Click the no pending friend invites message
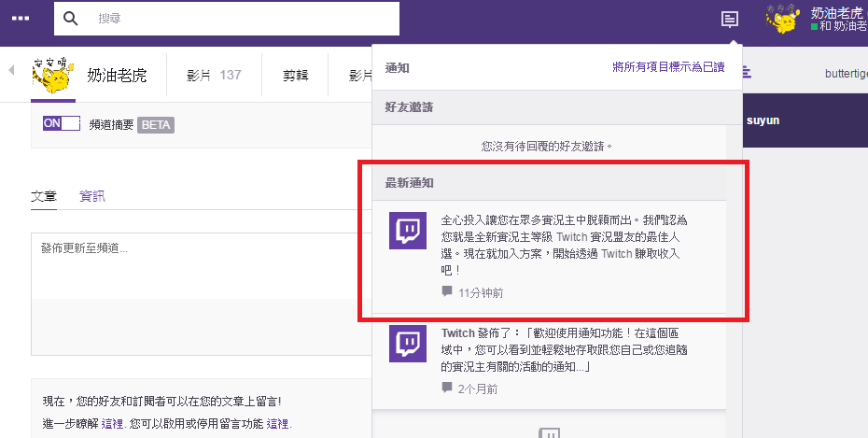 (547, 147)
